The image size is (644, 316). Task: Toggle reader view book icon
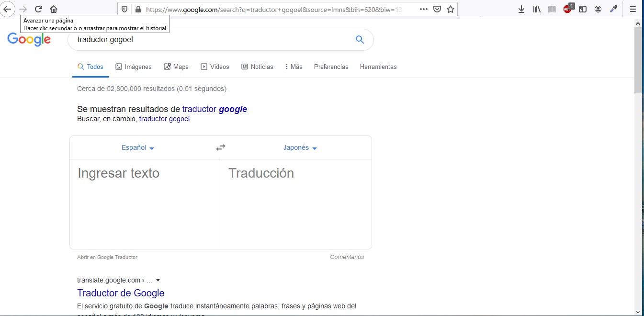tap(552, 9)
